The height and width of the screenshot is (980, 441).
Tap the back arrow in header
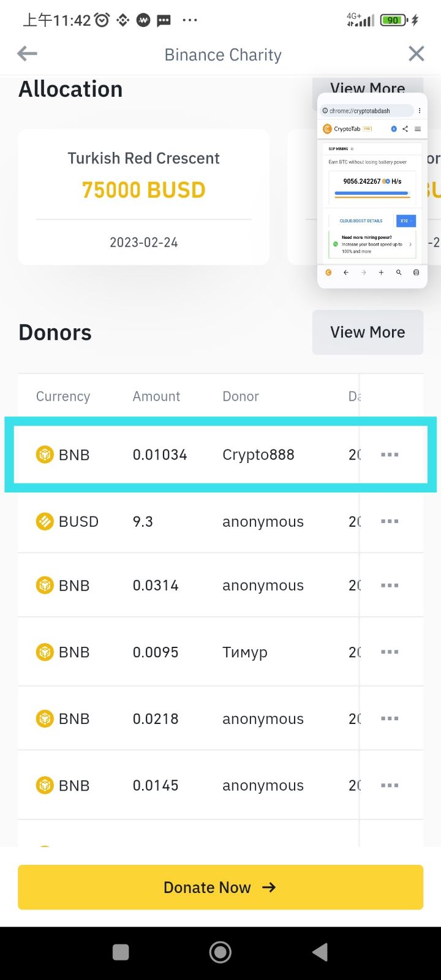[x=27, y=54]
